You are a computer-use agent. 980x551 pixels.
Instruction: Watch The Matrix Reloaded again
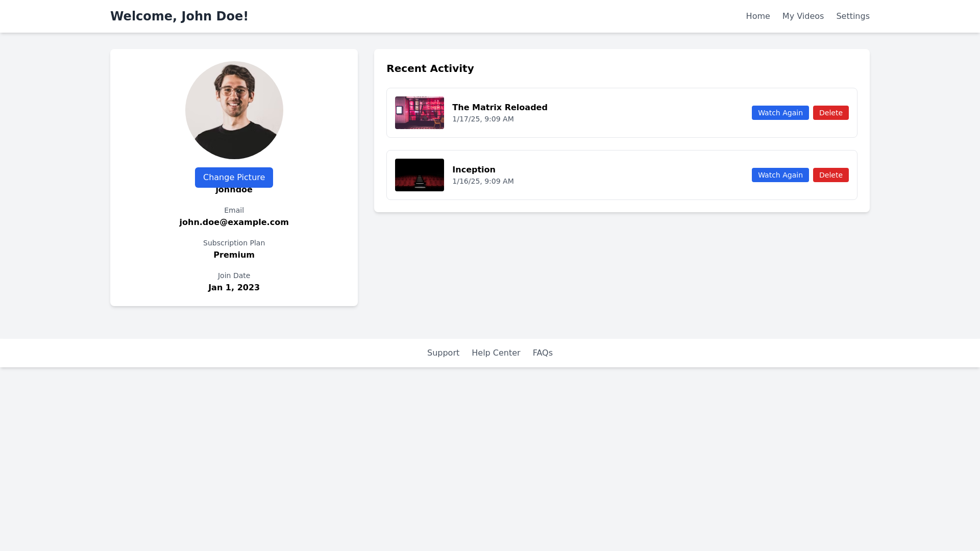[x=779, y=113]
